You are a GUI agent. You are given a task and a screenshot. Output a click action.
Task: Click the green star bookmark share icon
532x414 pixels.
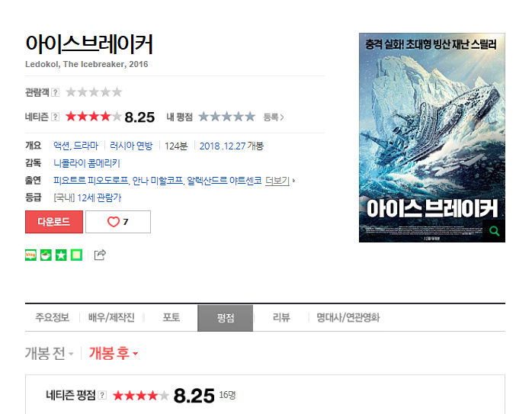[x=61, y=255]
